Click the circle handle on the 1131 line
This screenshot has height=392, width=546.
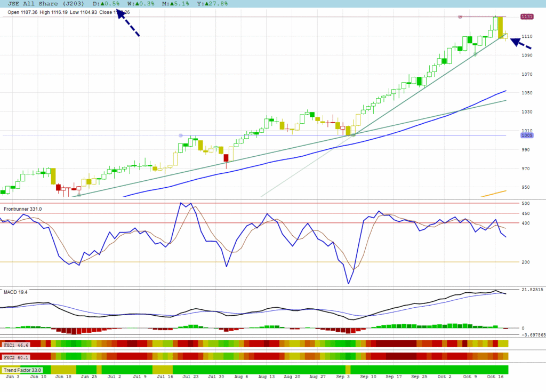pyautogui.click(x=460, y=17)
